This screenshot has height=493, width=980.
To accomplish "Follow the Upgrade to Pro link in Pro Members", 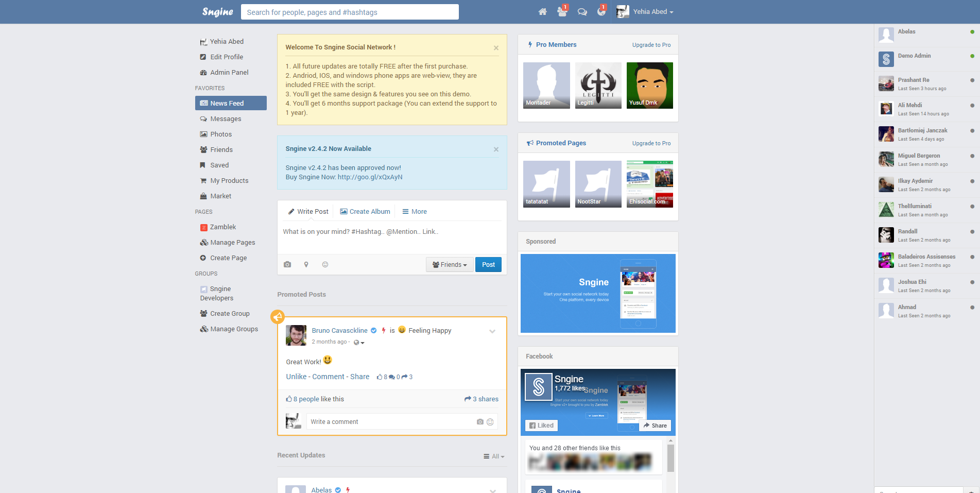I will click(651, 45).
